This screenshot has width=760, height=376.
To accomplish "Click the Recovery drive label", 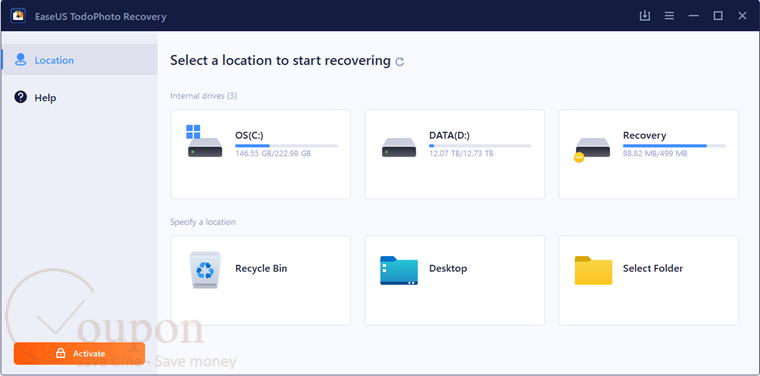I will pyautogui.click(x=645, y=135).
